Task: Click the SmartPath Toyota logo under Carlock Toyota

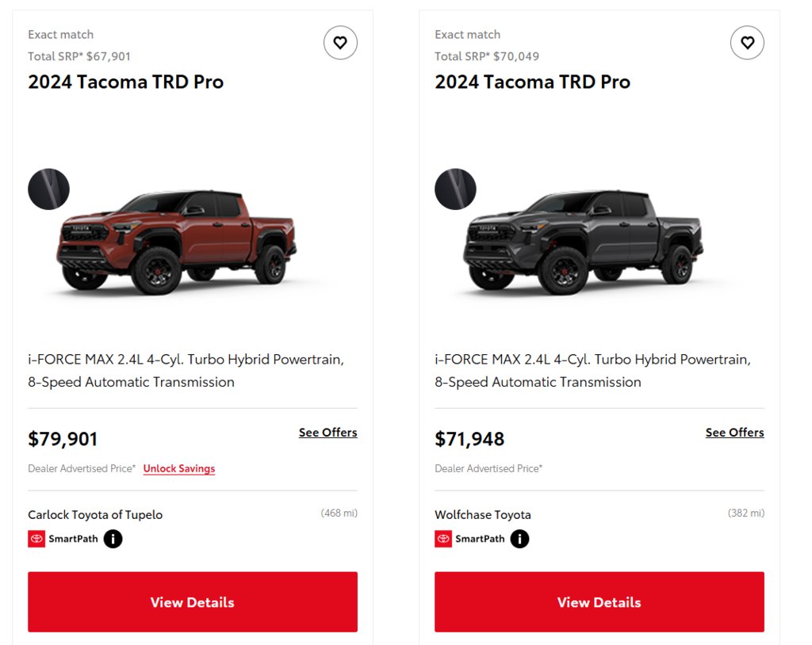Action: point(36,539)
